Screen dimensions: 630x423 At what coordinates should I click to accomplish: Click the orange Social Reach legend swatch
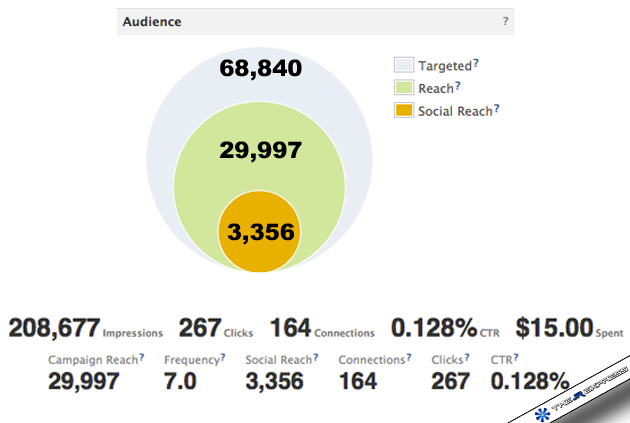pyautogui.click(x=402, y=111)
